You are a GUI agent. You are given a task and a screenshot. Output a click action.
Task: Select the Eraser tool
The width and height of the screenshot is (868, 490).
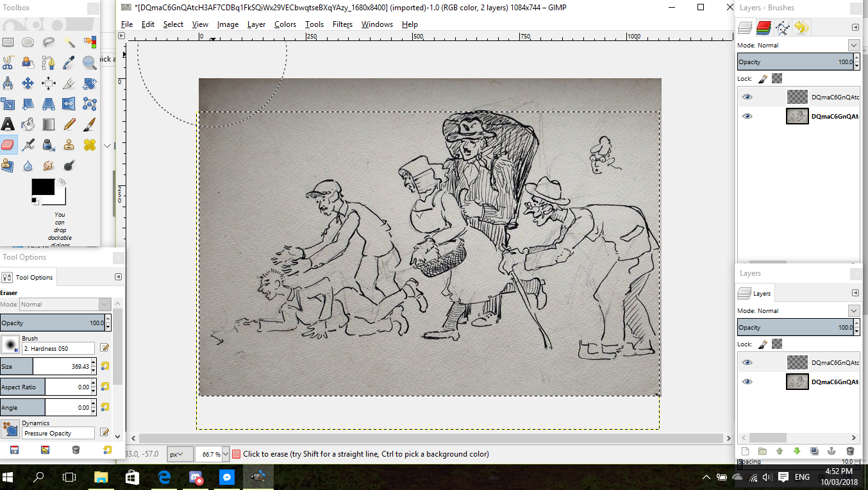coord(8,145)
